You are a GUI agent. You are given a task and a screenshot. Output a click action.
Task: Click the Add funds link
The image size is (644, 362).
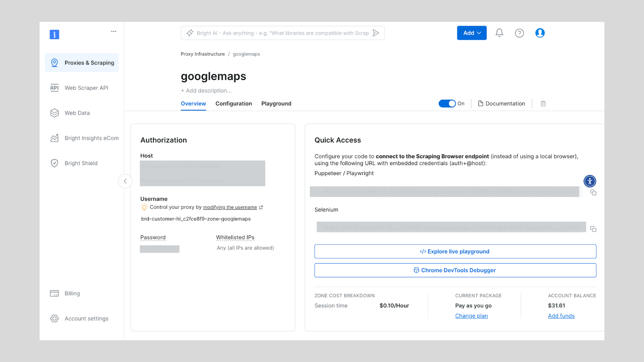[x=561, y=316]
